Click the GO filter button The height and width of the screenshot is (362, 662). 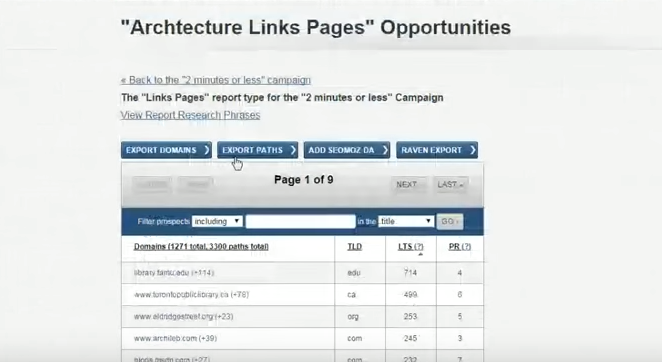[450, 221]
